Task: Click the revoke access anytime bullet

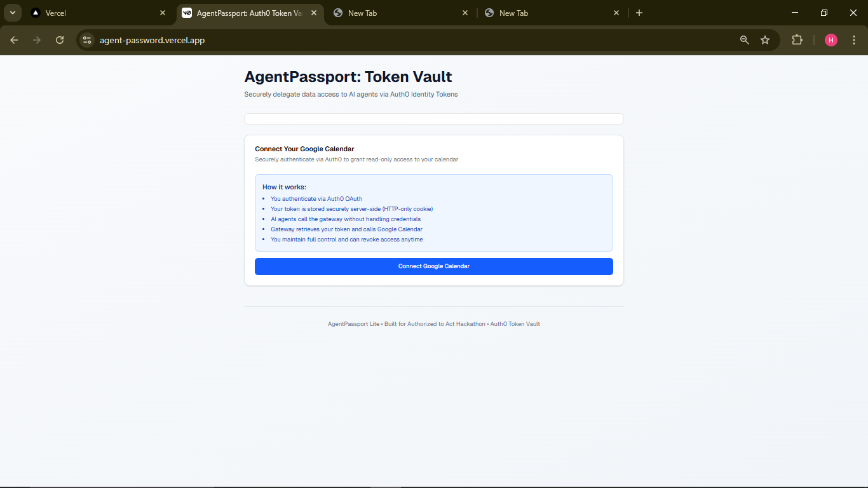Action: coord(346,240)
